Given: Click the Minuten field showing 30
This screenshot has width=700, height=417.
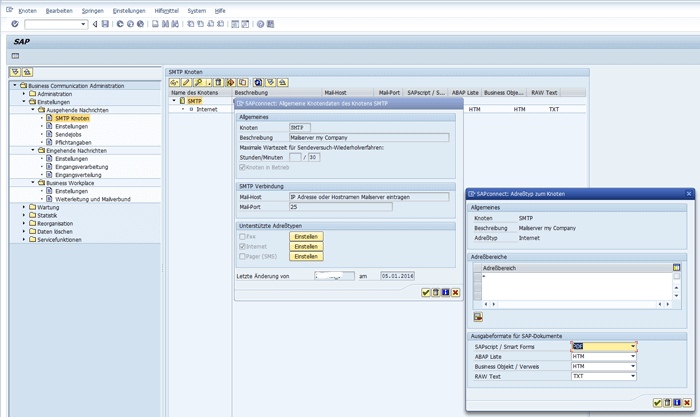Looking at the screenshot, I should 314,157.
